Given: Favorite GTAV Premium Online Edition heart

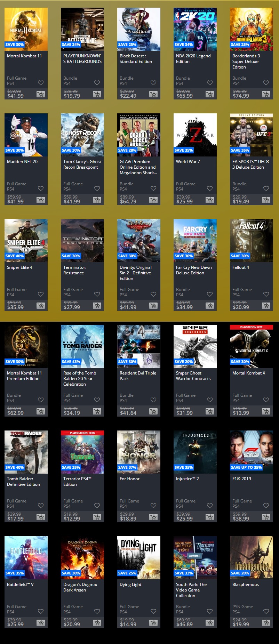Looking at the screenshot, I should (153, 188).
